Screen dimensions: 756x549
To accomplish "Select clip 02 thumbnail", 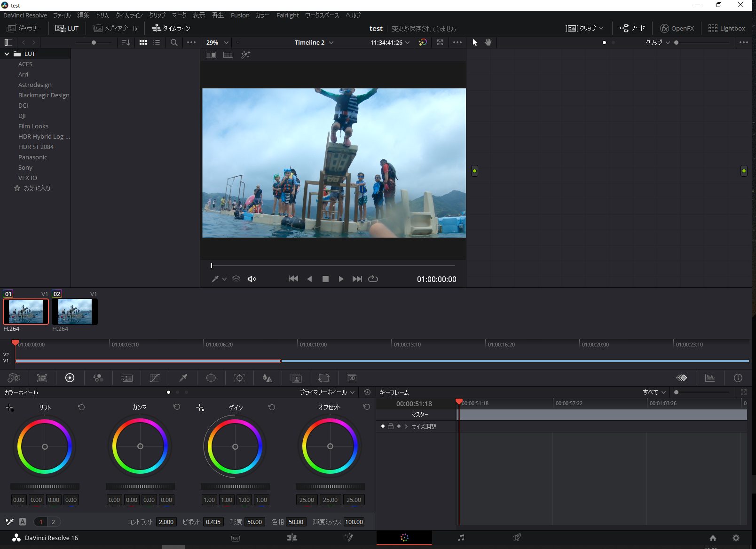I will [75, 311].
